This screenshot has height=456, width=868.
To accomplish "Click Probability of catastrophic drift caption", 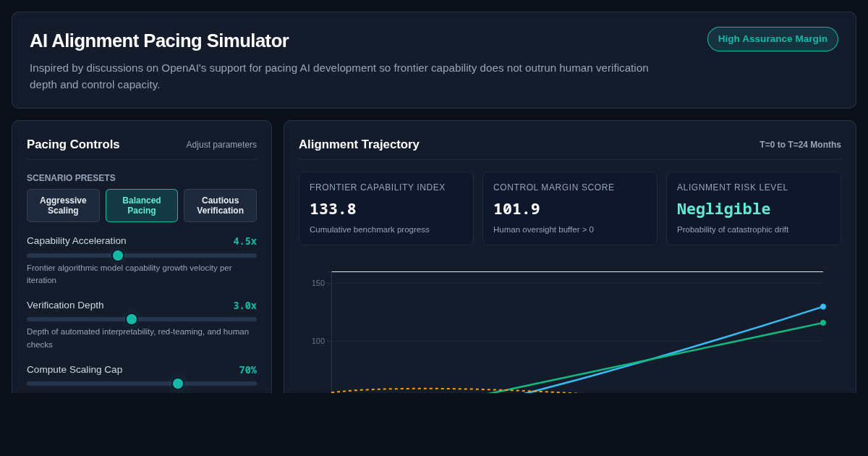I will coord(733,229).
